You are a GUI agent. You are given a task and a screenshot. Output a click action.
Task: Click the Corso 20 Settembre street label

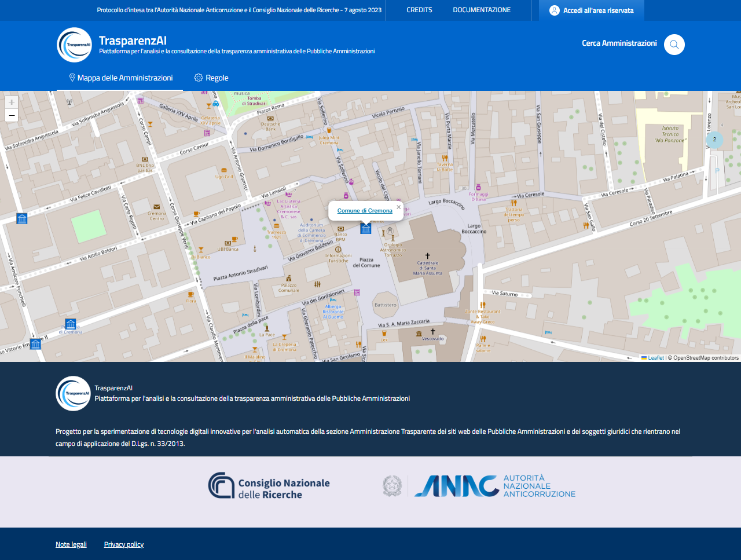click(651, 218)
